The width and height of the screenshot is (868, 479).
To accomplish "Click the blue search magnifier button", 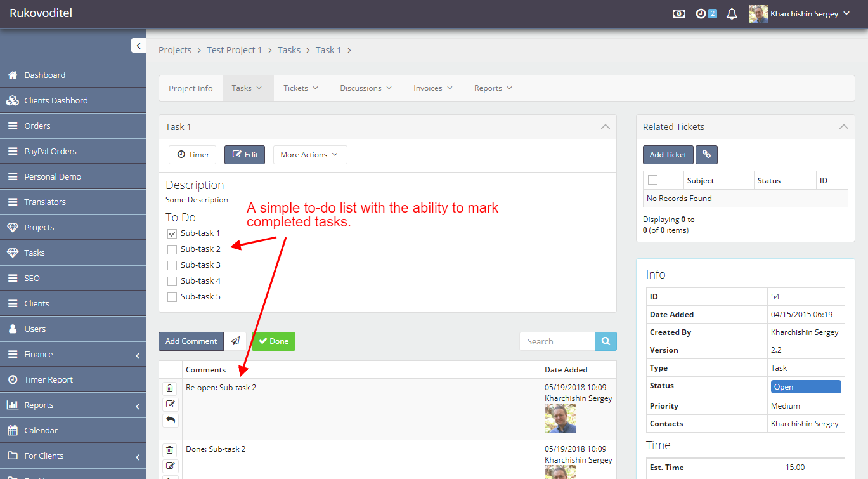I will (606, 341).
